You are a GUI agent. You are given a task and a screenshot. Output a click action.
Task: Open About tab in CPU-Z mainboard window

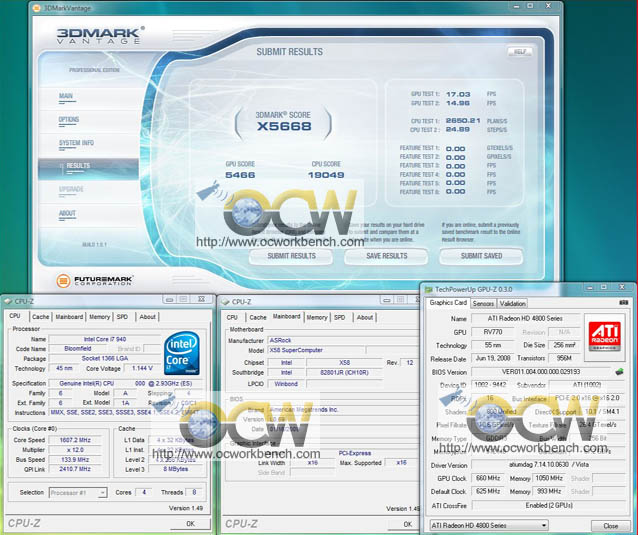(365, 317)
